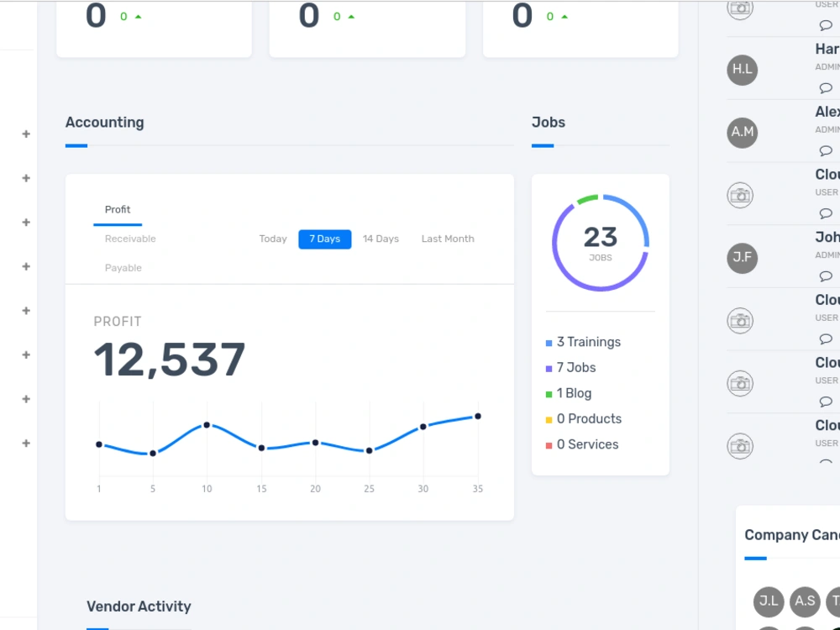This screenshot has width=840, height=630.
Task: Click the red Services legend square
Action: (549, 445)
